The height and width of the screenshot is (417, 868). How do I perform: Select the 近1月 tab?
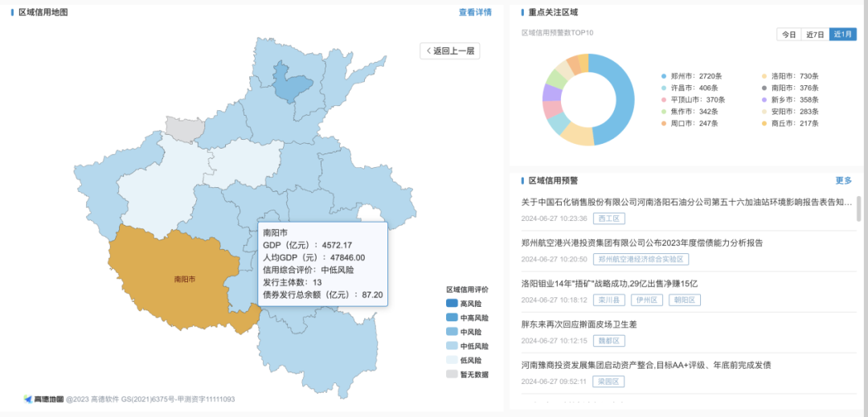[842, 35]
